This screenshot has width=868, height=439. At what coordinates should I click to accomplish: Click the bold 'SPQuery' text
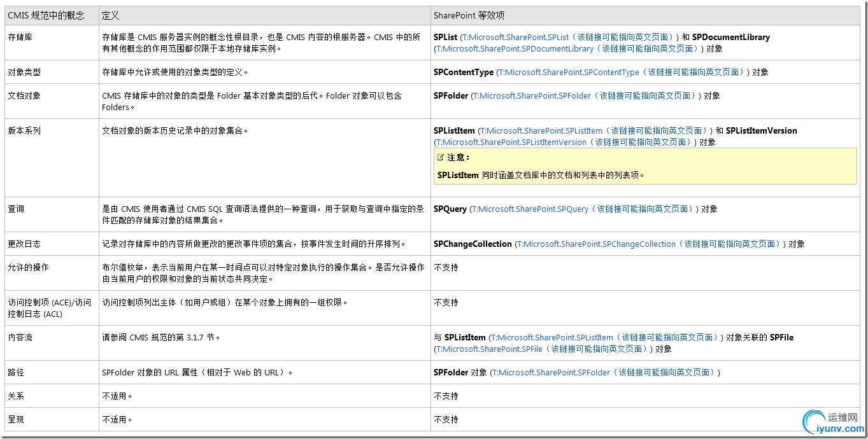[450, 209]
